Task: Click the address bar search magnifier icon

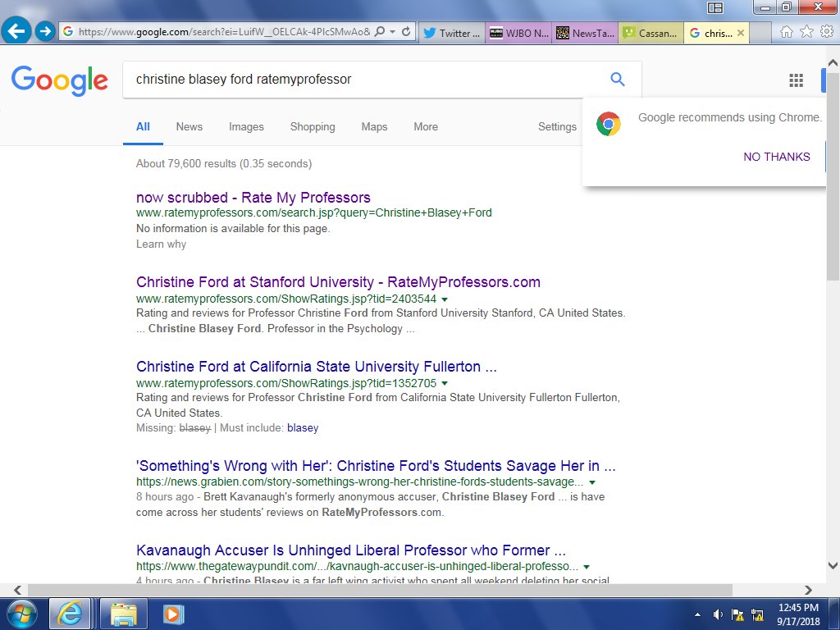Action: coord(379,32)
